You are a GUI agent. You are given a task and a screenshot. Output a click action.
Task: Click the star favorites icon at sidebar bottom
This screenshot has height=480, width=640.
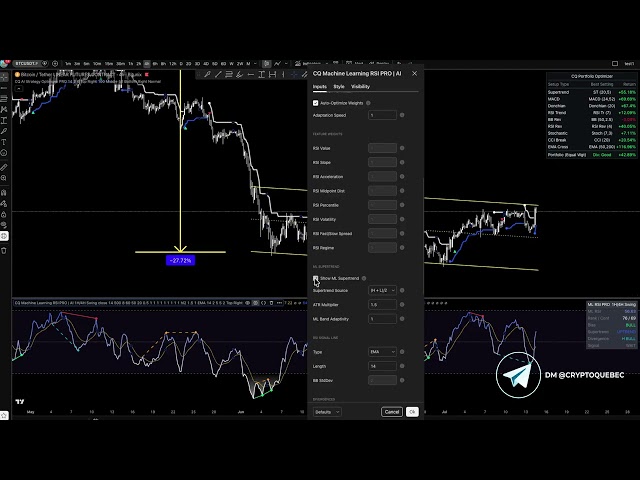click(x=4, y=416)
